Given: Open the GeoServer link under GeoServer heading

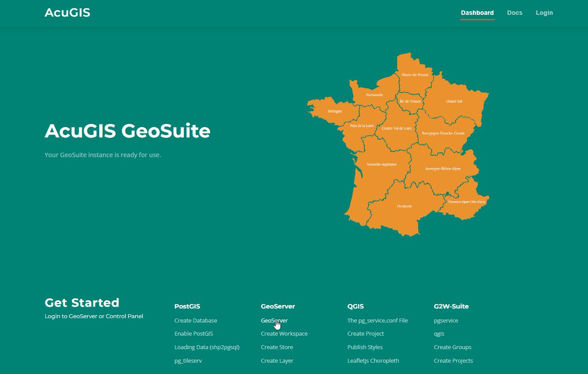Looking at the screenshot, I should pos(274,321).
